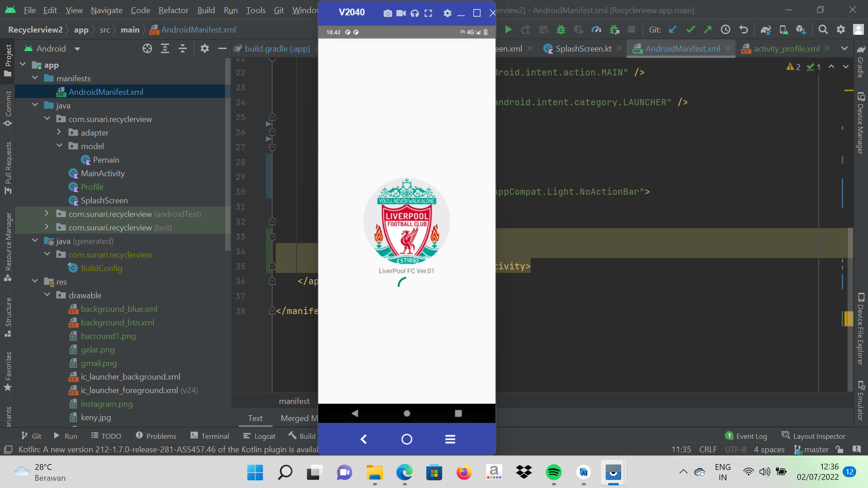
Task: Click master Git branch in status bar
Action: click(x=811, y=450)
